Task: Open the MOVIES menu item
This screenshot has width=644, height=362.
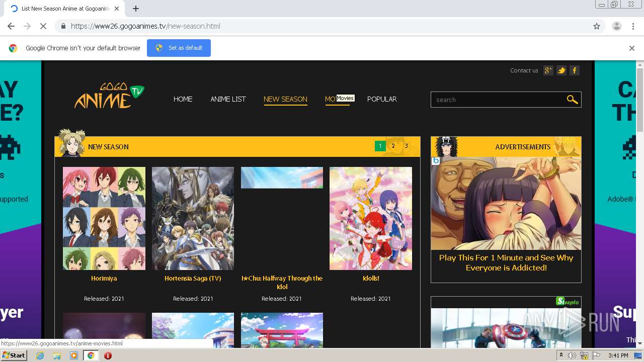Action: point(337,99)
